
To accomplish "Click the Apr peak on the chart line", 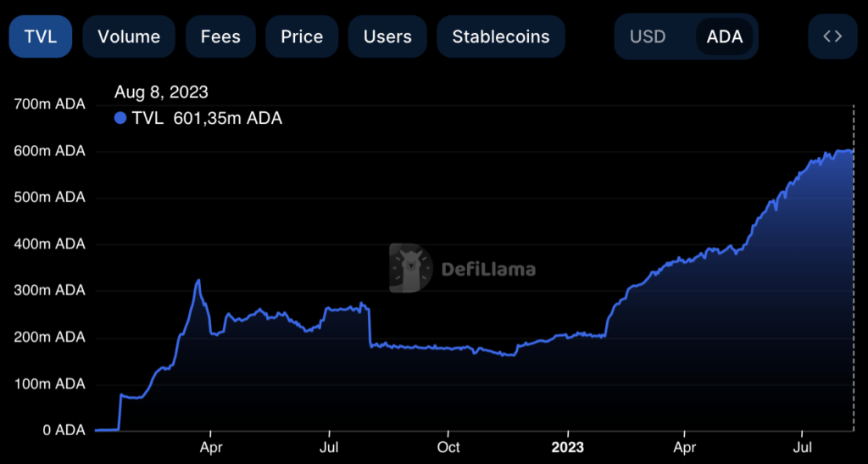I will click(x=198, y=280).
